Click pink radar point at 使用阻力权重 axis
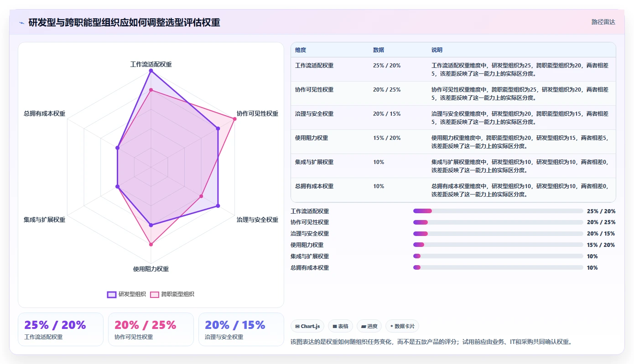This screenshot has height=364, width=634. [151, 245]
